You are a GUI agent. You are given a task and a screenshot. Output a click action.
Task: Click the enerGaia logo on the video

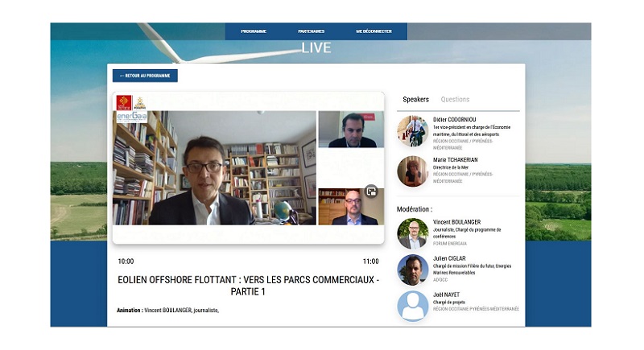click(x=132, y=117)
